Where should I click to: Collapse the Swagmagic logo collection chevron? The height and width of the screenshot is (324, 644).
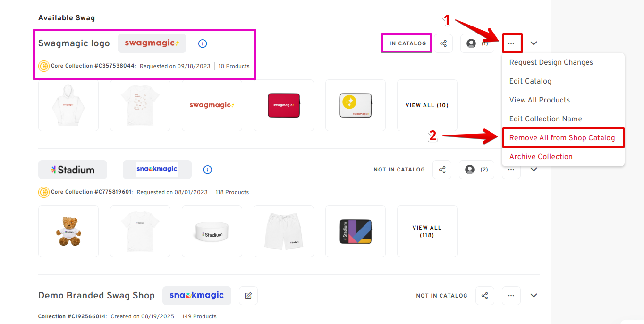click(534, 43)
